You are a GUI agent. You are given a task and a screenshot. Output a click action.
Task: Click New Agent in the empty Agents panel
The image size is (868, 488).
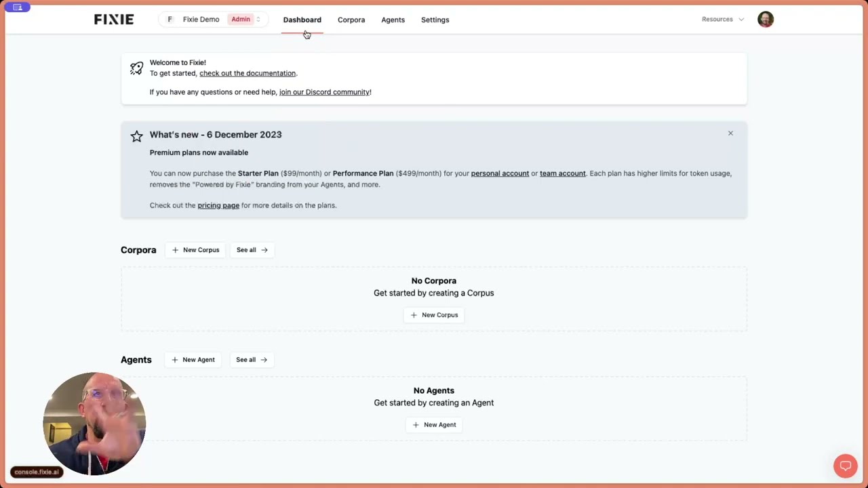[434, 425]
